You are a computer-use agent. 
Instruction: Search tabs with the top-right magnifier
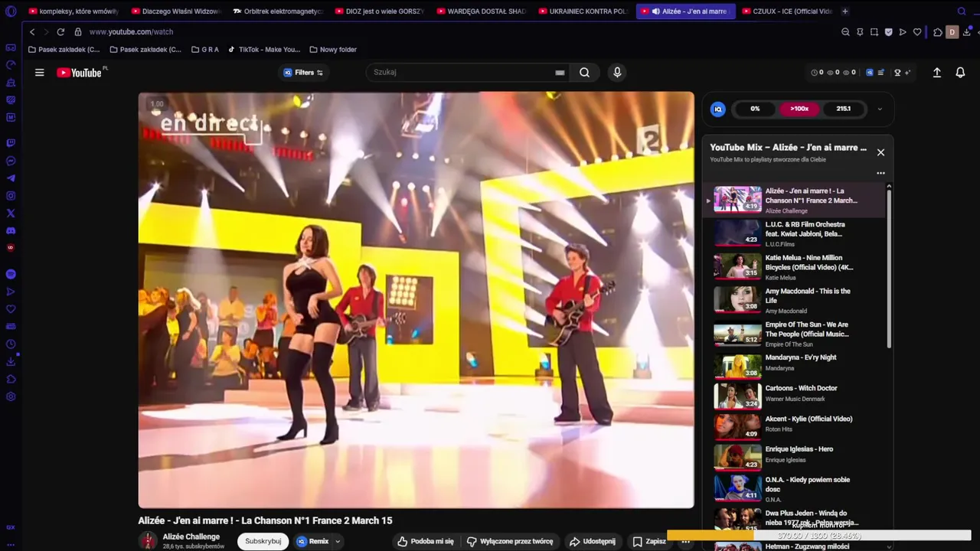point(962,11)
